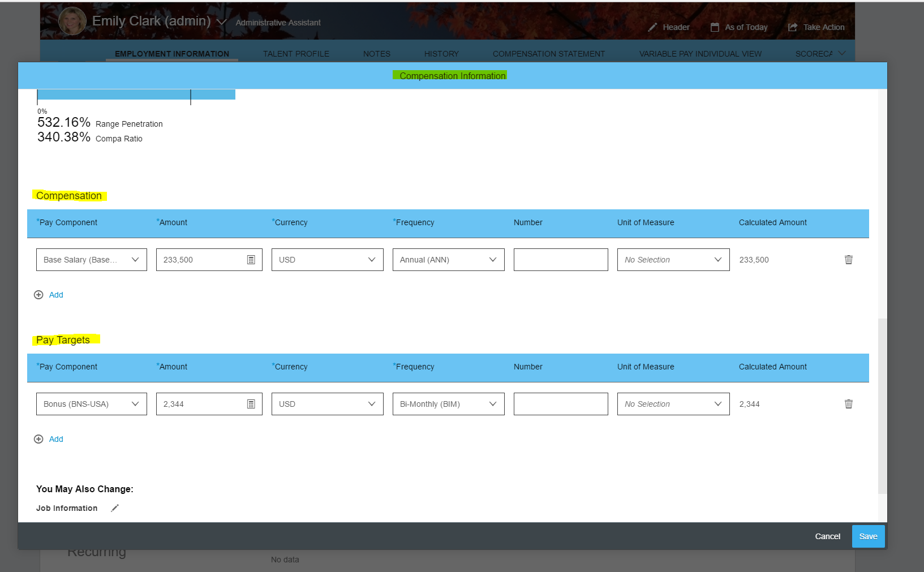Click 532.16% Range Penetration value

64,122
